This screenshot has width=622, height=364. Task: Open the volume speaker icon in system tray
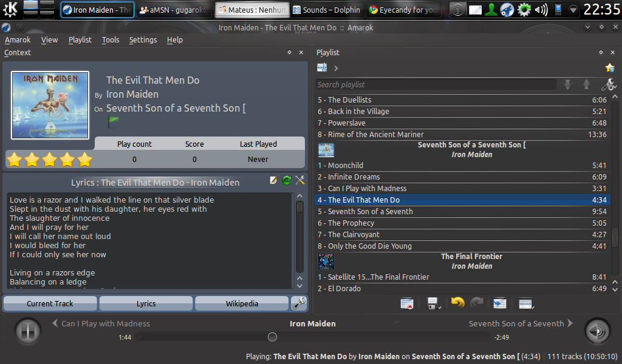tap(541, 10)
